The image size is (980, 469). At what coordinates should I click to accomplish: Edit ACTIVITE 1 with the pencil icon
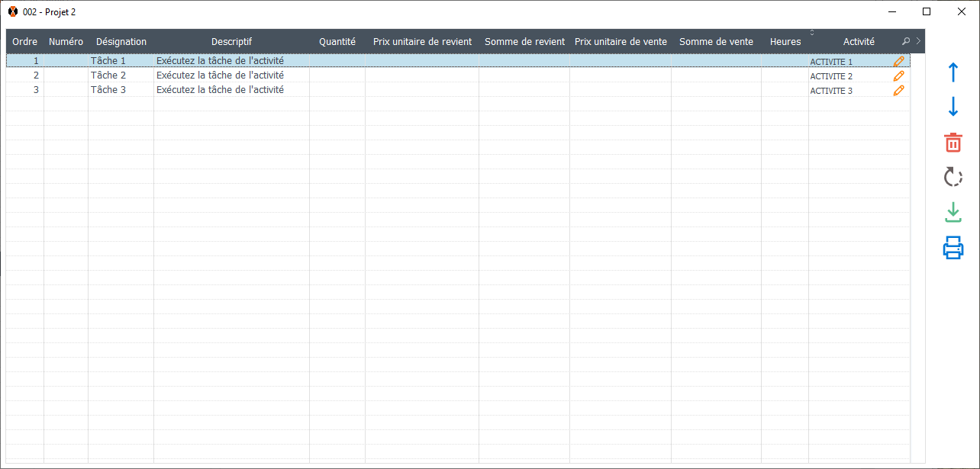[x=898, y=62]
